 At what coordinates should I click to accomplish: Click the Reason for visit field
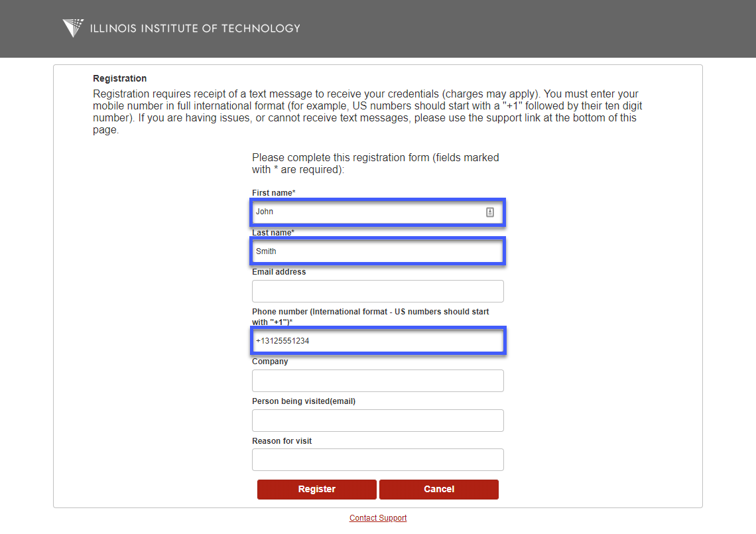point(377,460)
